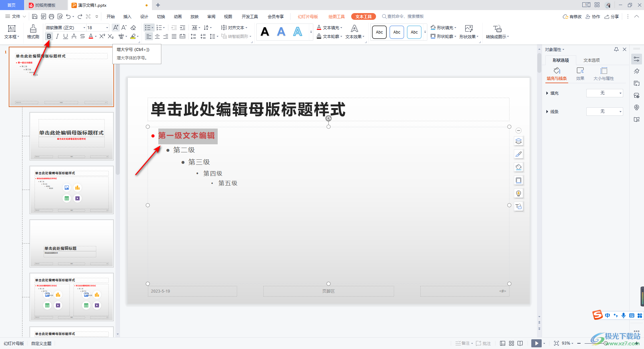Toggle italic formatting

pyautogui.click(x=57, y=36)
